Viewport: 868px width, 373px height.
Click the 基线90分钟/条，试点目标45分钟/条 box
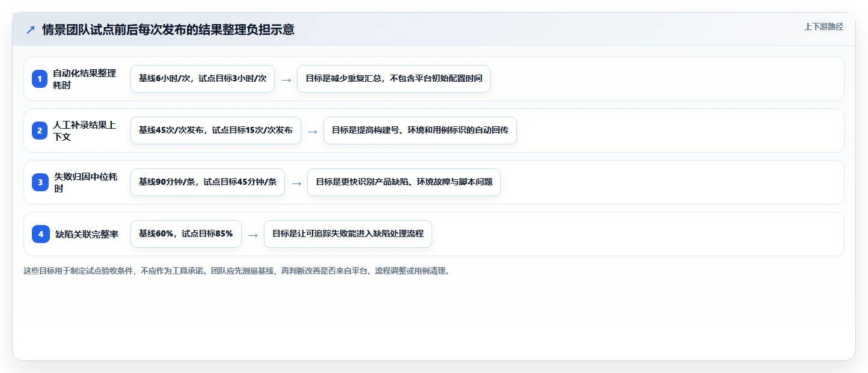click(207, 182)
